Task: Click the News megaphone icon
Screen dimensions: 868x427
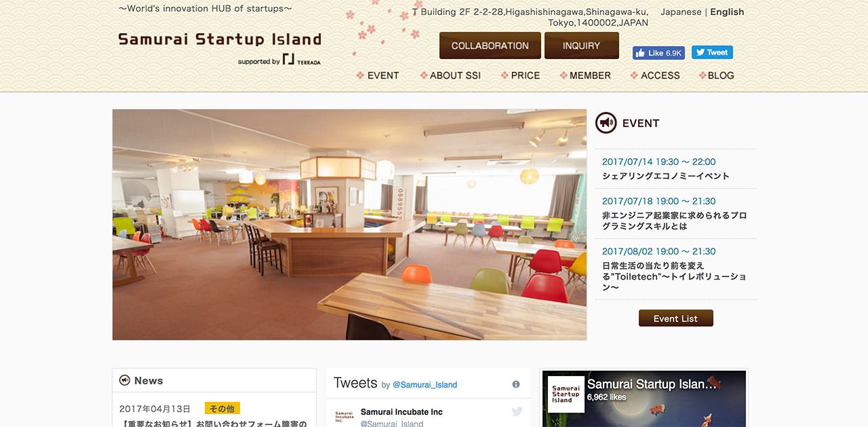Action: 124,380
